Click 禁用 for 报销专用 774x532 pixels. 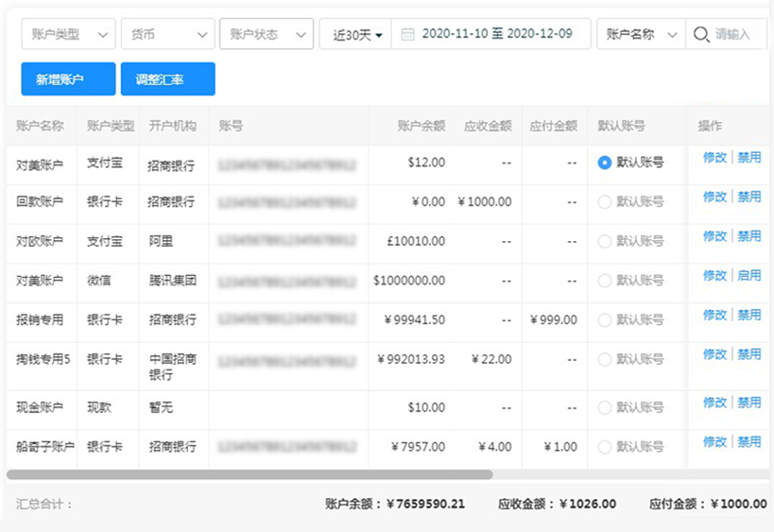coord(748,315)
